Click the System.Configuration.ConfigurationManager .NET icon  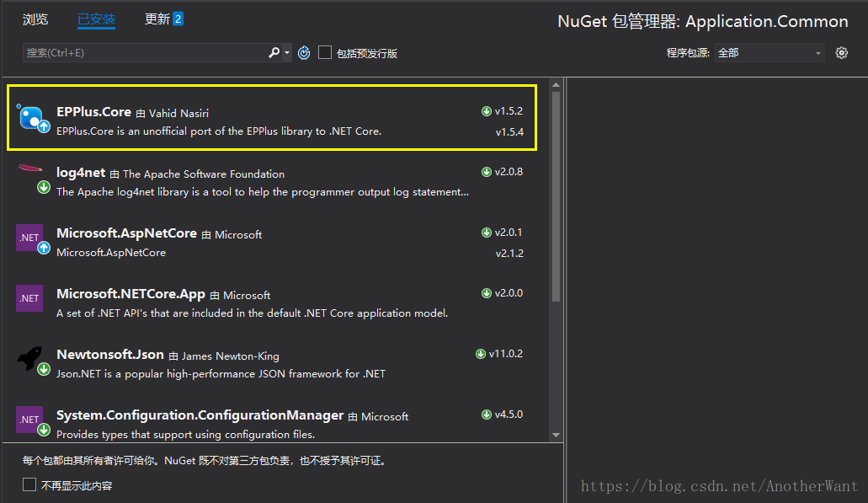pos(33,421)
